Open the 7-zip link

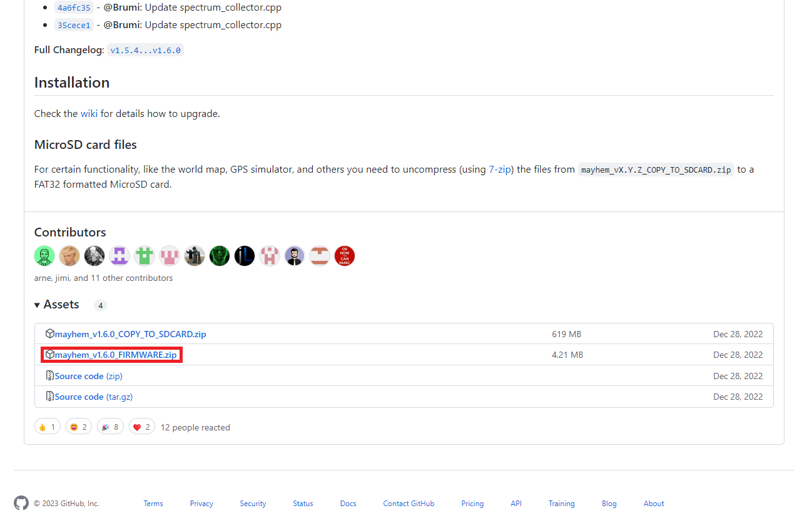[x=501, y=170]
